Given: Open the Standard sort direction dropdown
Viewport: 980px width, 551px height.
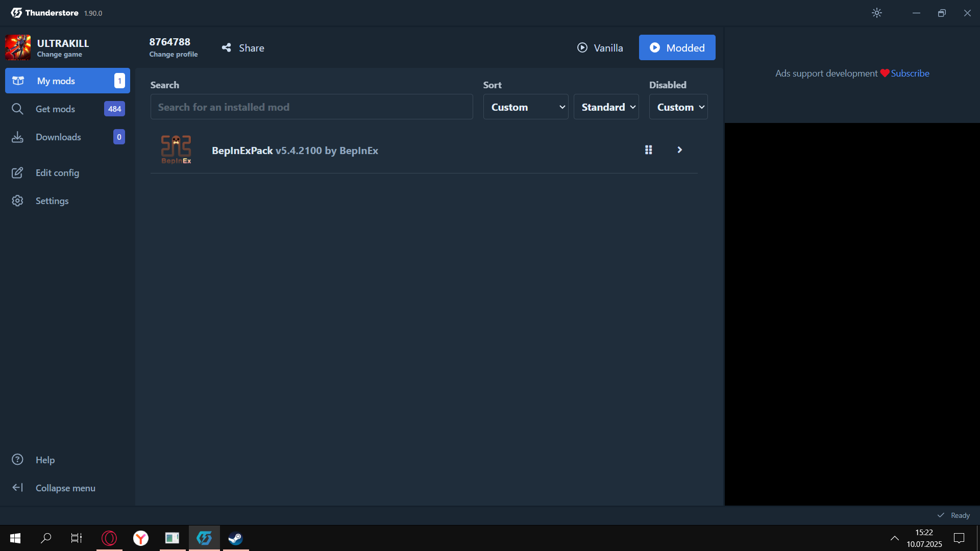Looking at the screenshot, I should pyautogui.click(x=606, y=107).
